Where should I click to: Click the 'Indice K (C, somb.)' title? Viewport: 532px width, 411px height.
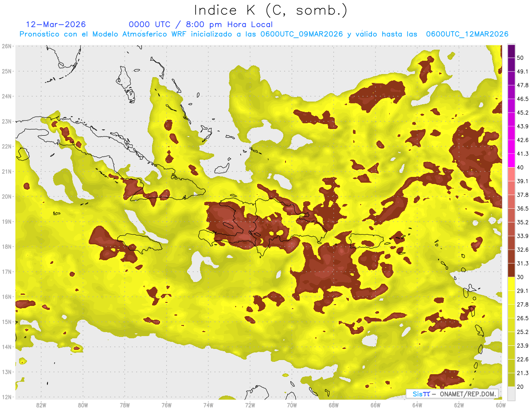click(x=271, y=10)
